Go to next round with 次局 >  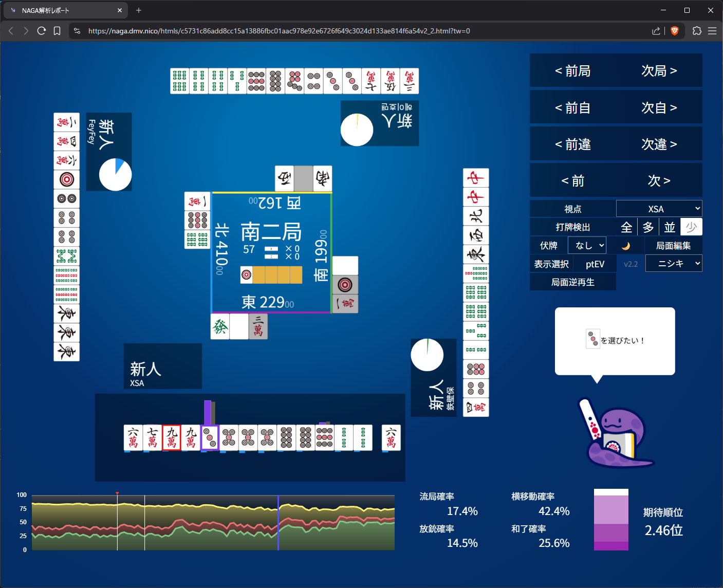click(x=659, y=71)
